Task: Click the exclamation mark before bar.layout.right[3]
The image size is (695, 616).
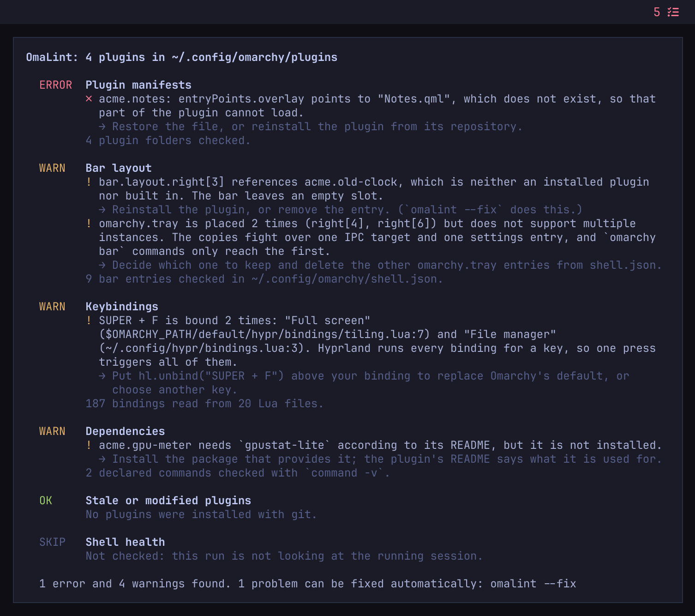Action: [89, 182]
